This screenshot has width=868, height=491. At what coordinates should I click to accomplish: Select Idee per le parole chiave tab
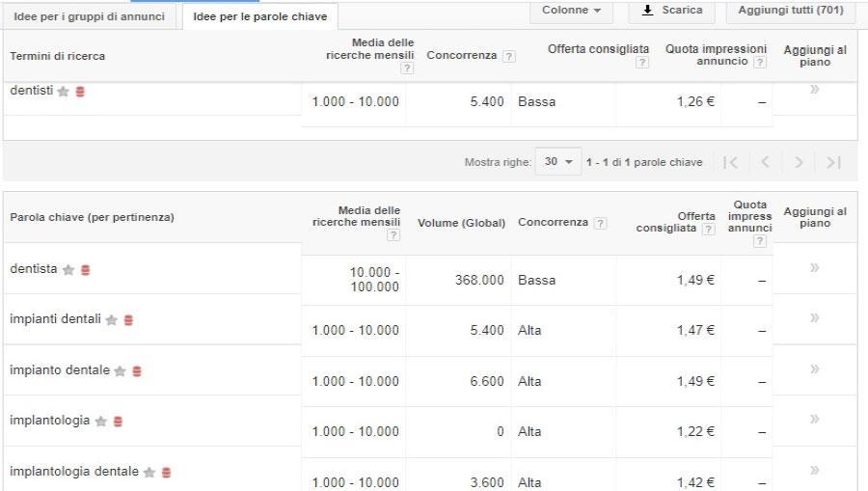[259, 16]
